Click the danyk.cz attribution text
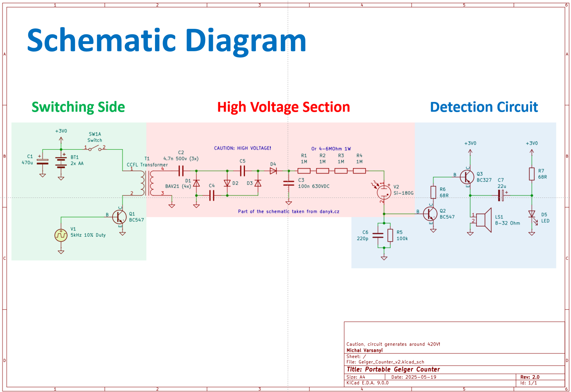Screen dimensions: 571x392 pos(289,212)
